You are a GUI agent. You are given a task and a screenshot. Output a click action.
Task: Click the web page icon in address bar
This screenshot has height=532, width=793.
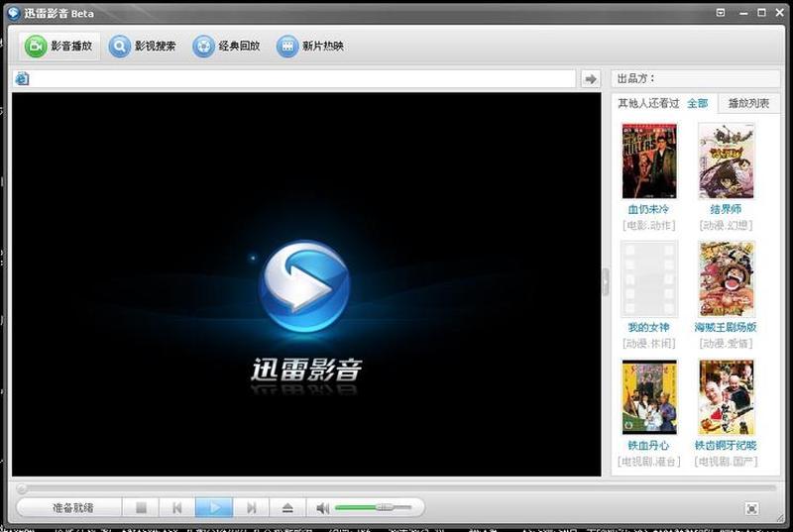(x=22, y=79)
